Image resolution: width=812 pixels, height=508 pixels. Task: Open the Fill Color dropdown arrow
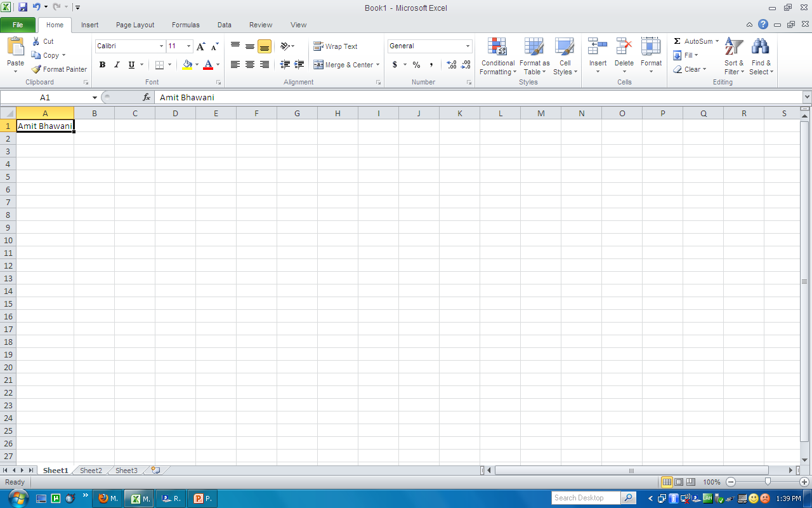click(196, 64)
